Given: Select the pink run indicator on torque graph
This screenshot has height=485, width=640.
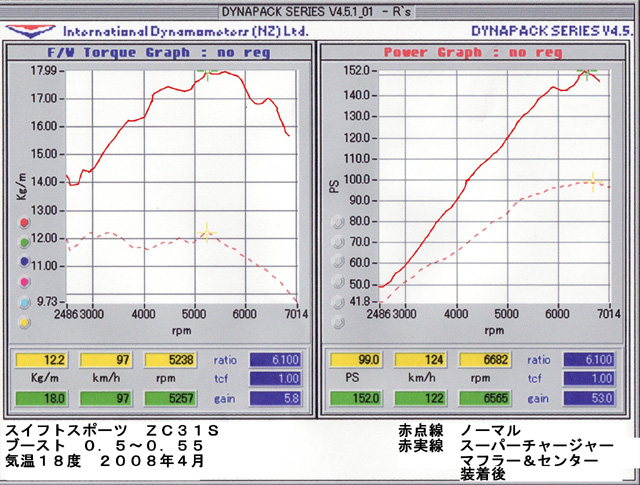Looking at the screenshot, I should pyautogui.click(x=24, y=282).
